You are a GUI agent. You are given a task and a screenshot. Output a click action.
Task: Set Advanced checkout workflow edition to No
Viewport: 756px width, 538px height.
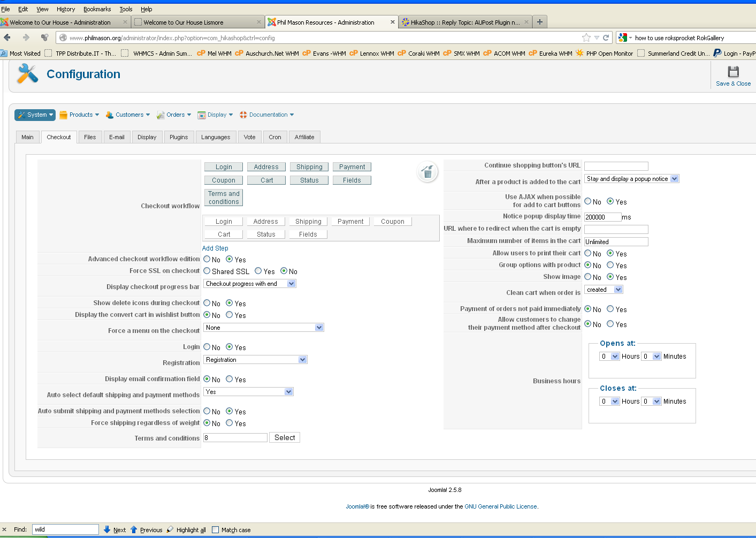(x=207, y=259)
